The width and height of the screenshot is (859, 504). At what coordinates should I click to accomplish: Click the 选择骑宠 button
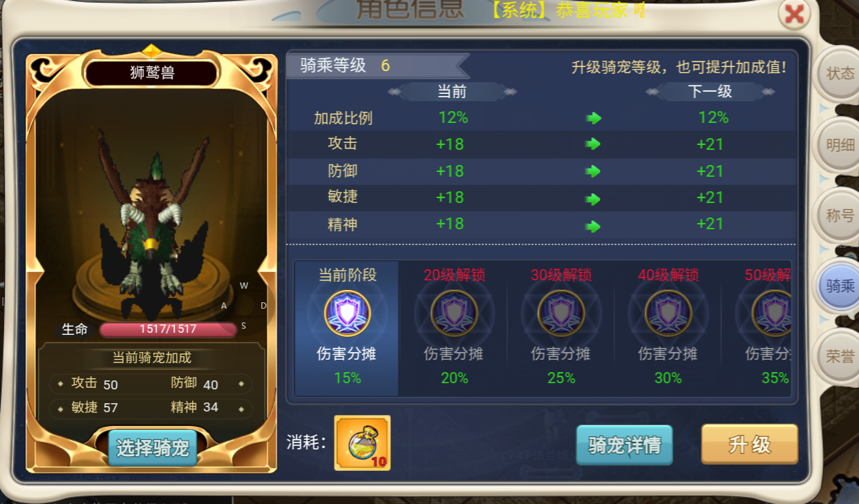[x=152, y=448]
